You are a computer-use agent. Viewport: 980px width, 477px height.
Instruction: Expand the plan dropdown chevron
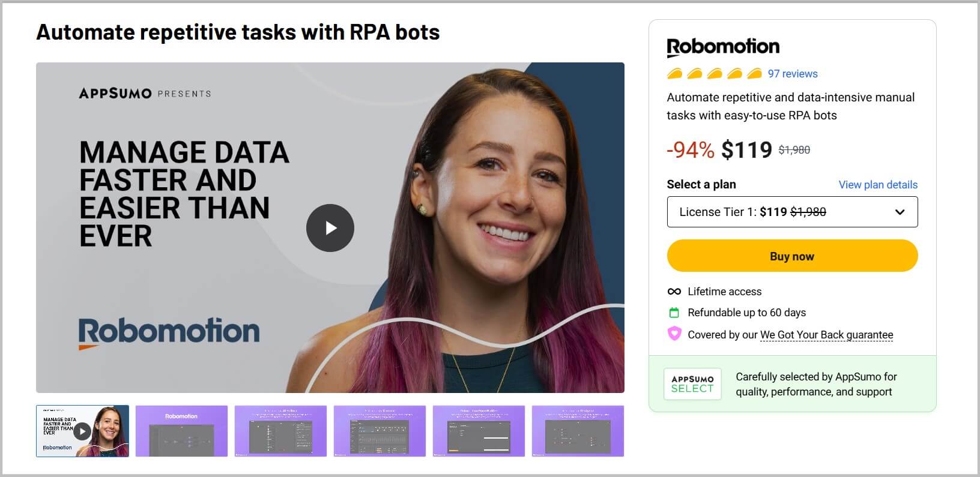pos(900,212)
